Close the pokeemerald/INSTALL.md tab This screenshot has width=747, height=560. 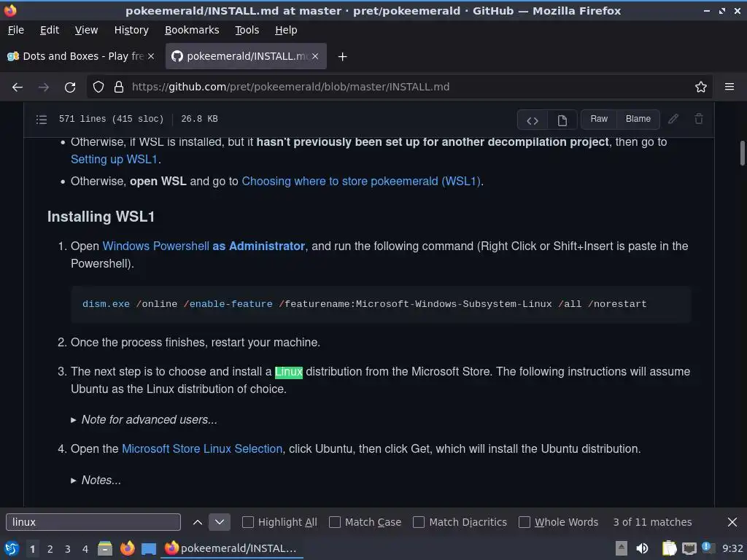(x=315, y=56)
